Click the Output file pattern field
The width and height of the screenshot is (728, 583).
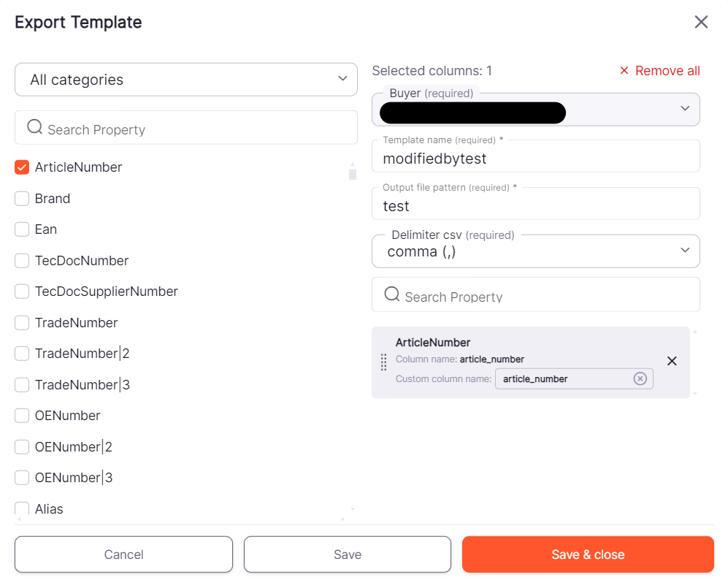click(x=535, y=206)
